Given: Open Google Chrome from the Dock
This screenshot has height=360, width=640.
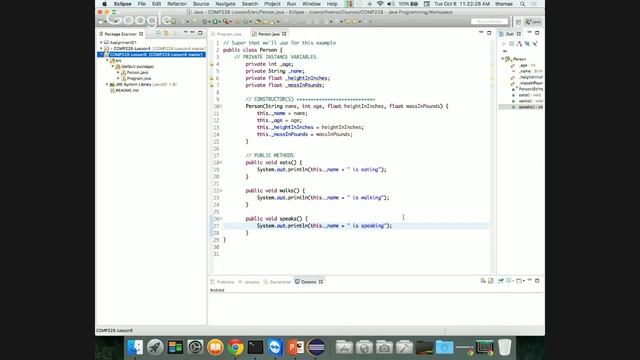Looking at the screenshot, I should tap(236, 347).
